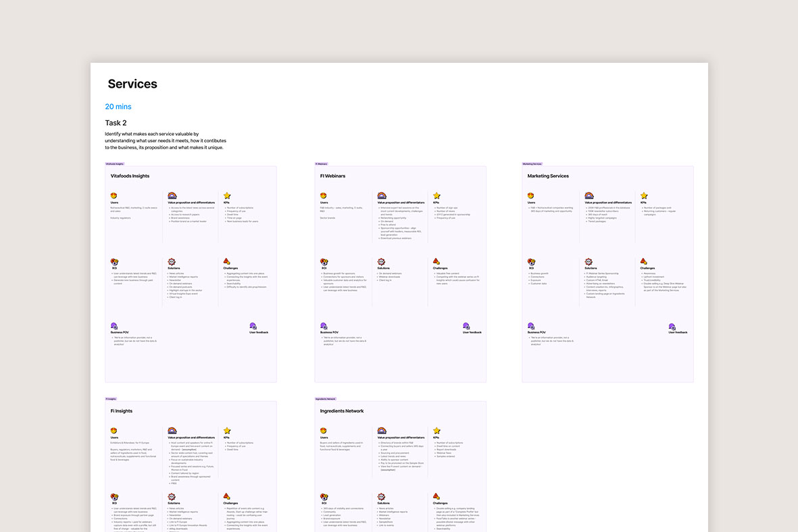Click the Users emoji icon in Marketing Services
The height and width of the screenshot is (532, 798).
pyautogui.click(x=531, y=196)
